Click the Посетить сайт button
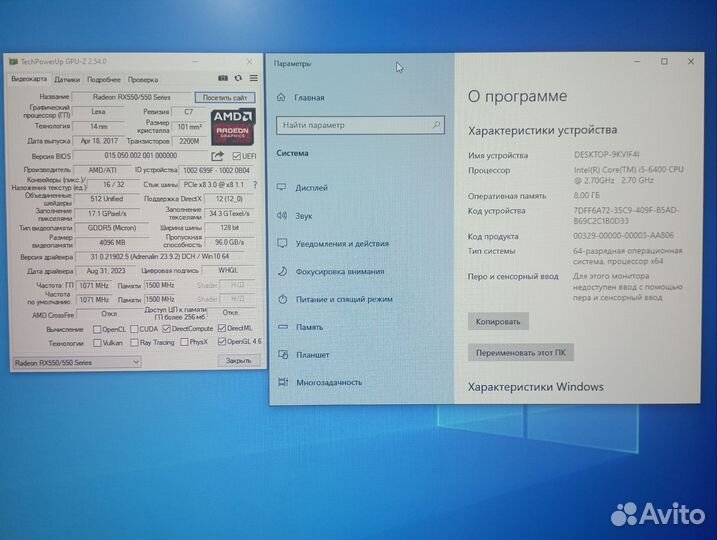This screenshot has height=540, width=717. click(x=225, y=97)
